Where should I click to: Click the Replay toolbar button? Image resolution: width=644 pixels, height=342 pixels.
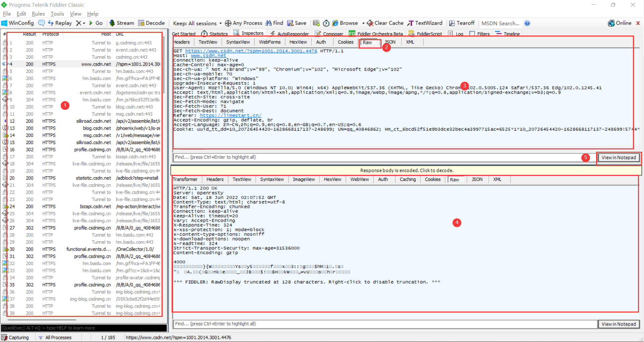pyautogui.click(x=60, y=23)
